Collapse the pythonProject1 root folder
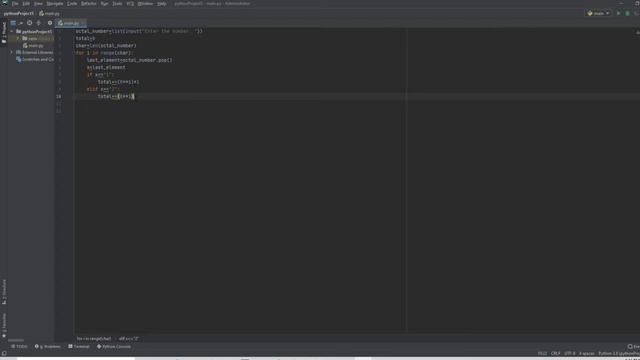 coord(12,31)
